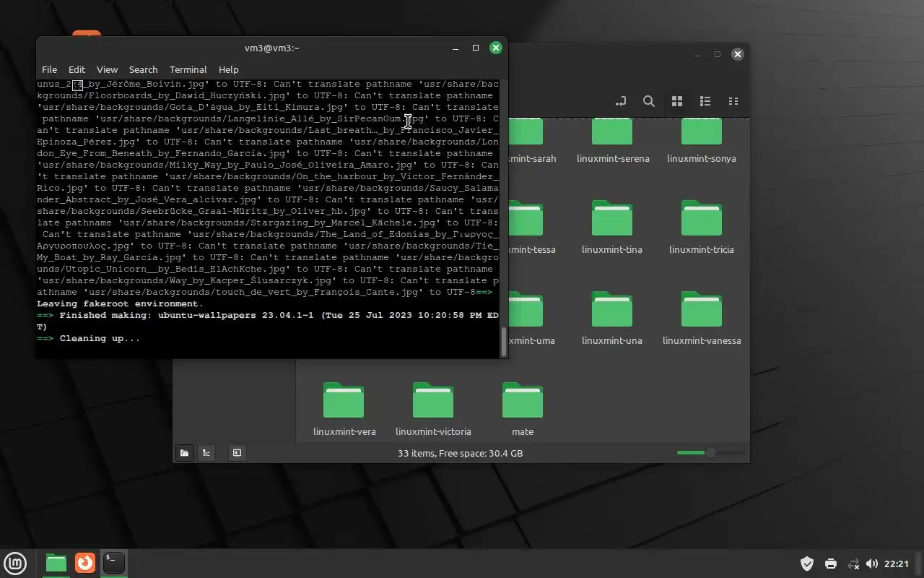Show places in file manager sidebar
This screenshot has height=578, width=924.
tap(185, 453)
